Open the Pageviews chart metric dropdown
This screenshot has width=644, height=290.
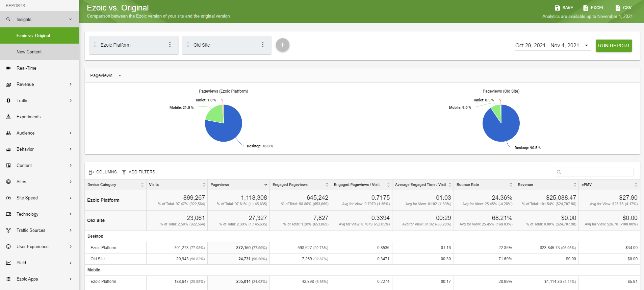(106, 76)
